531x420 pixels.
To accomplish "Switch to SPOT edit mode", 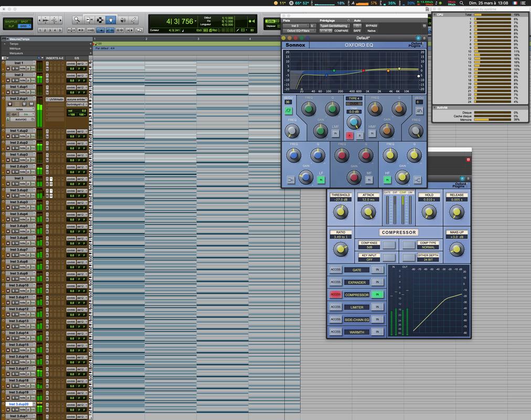I will point(25,22).
